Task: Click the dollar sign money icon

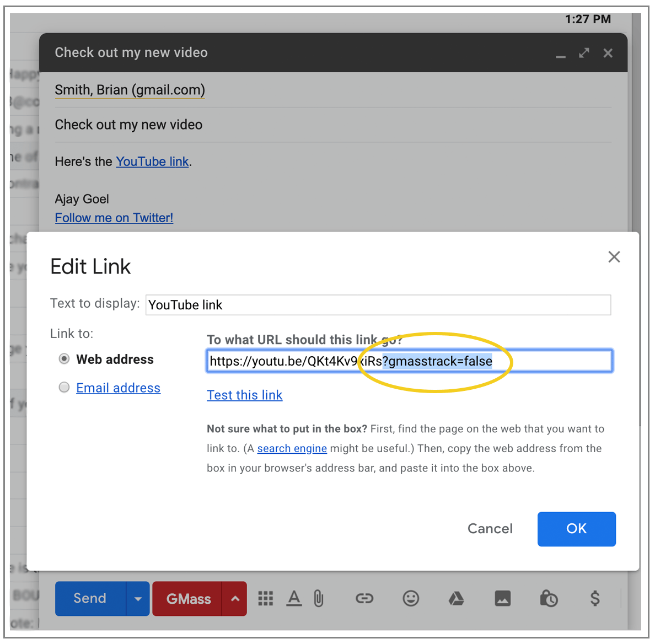Action: (x=595, y=598)
